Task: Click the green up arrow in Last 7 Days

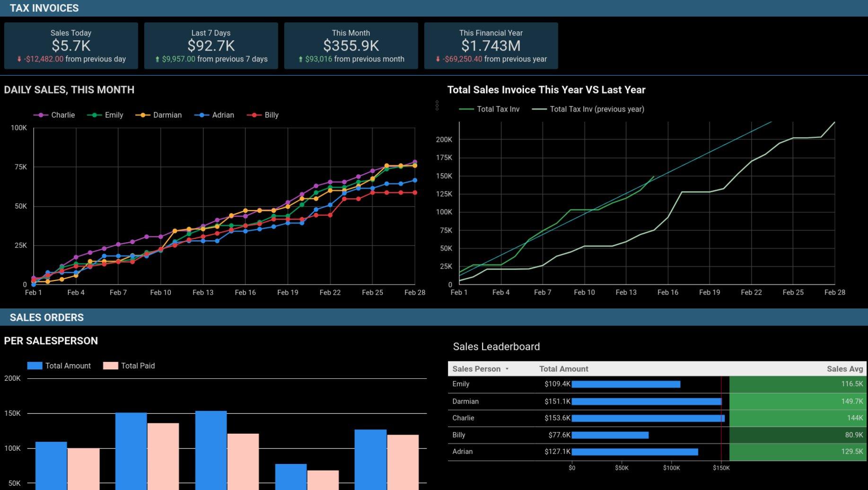Action: pos(158,59)
